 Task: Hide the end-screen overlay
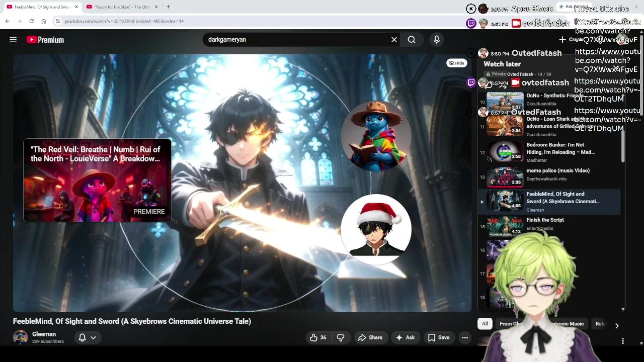tap(456, 63)
